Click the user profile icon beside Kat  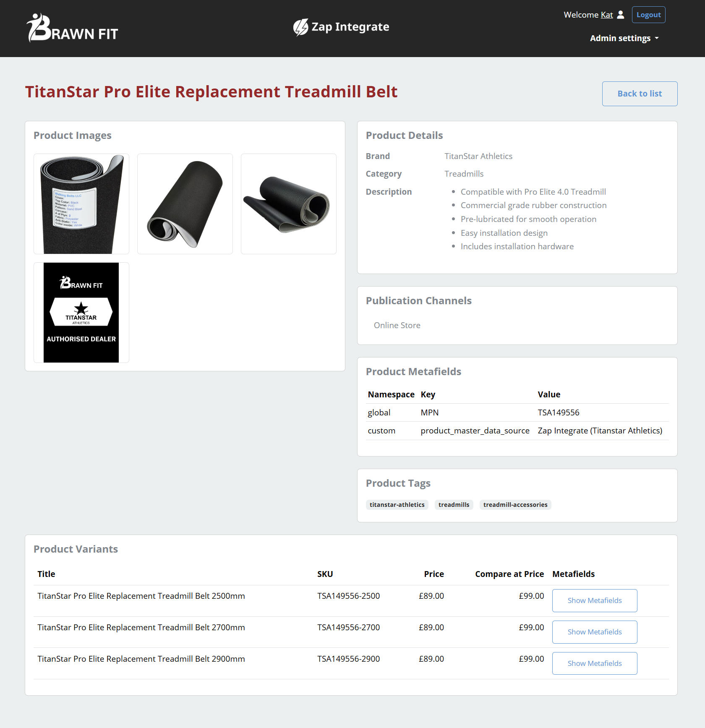[x=621, y=15]
